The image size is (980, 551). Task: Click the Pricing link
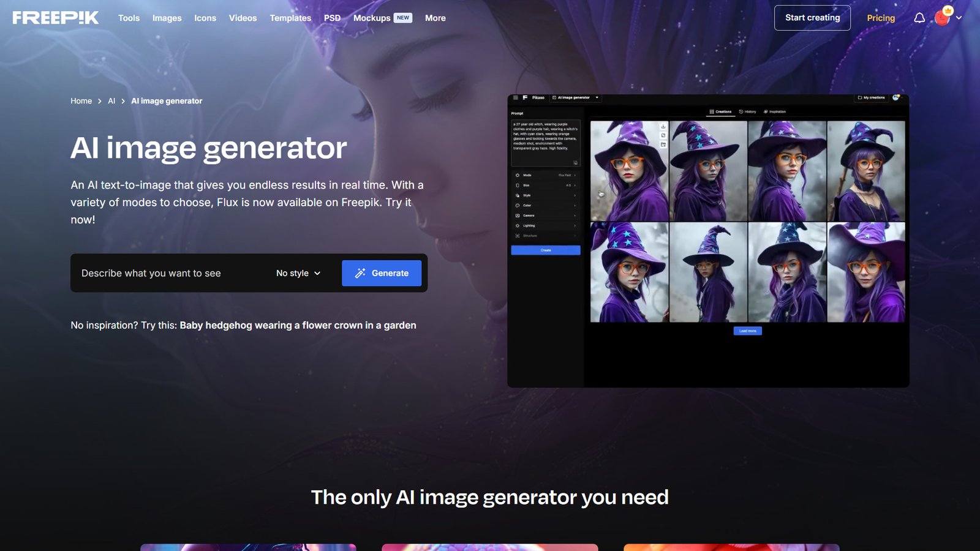pyautogui.click(x=881, y=18)
